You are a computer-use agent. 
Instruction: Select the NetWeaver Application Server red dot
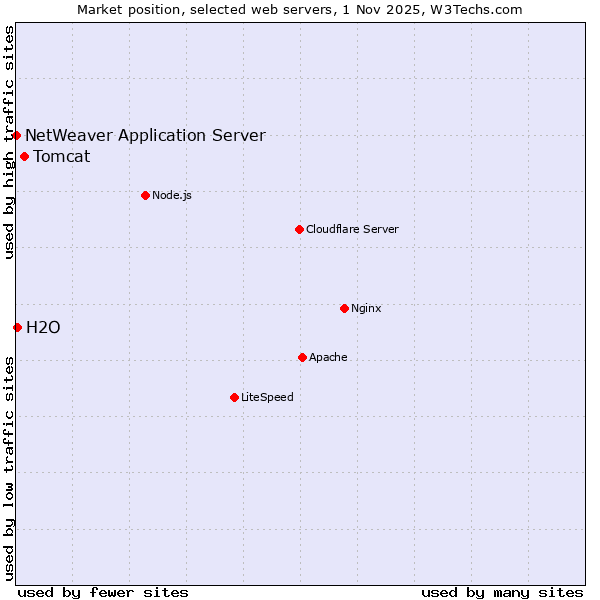click(x=17, y=135)
